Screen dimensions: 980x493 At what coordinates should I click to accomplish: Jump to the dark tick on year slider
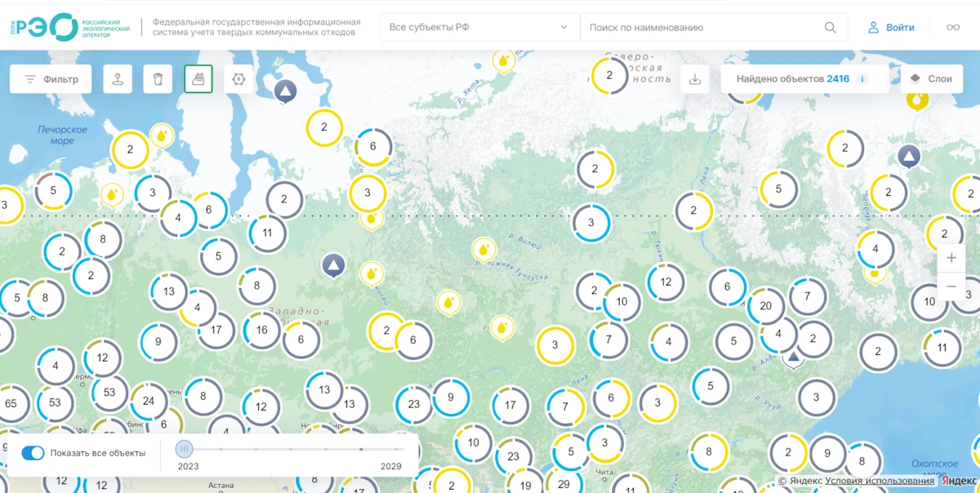361,449
